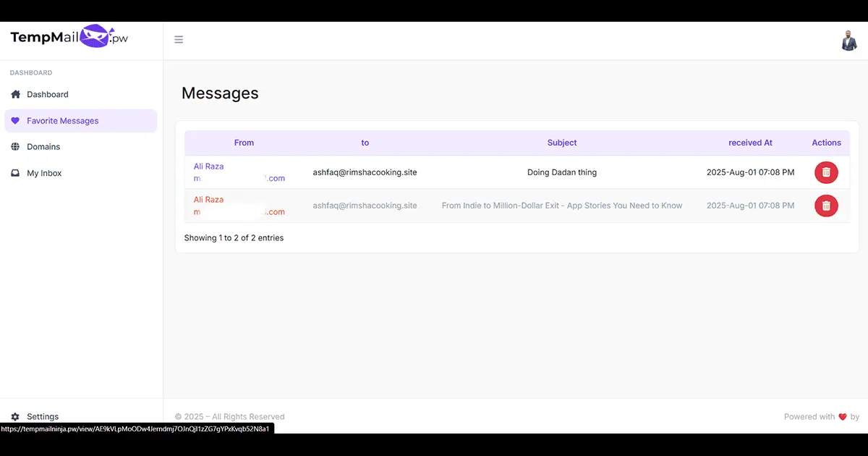Click the inbox tray icon for My Inbox
Image resolution: width=868 pixels, height=456 pixels.
coord(15,173)
